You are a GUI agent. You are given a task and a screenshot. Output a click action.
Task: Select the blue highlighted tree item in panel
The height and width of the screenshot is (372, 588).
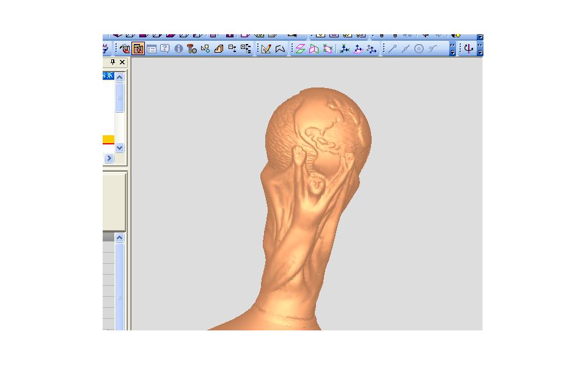108,75
